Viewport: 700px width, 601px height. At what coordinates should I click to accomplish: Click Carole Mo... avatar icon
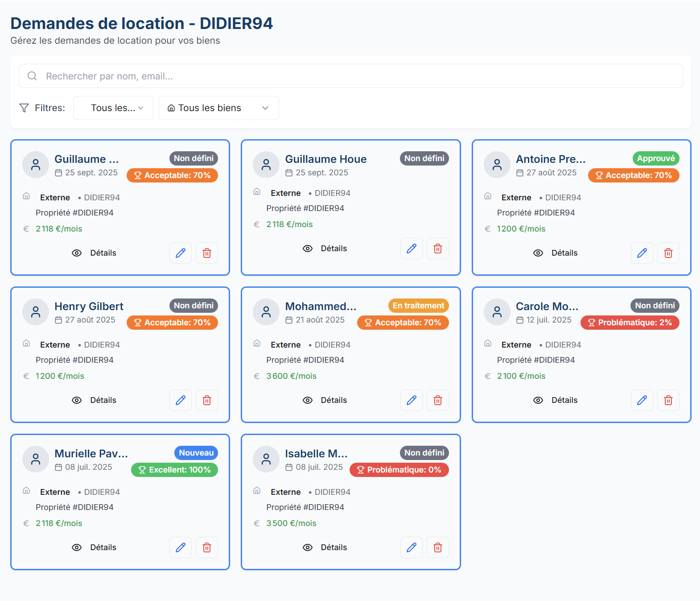pos(497,312)
